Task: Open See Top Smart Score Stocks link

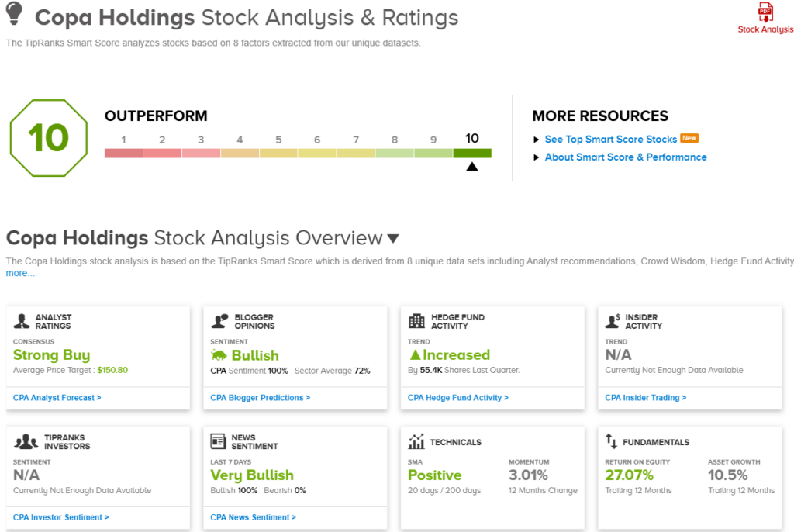Action: click(x=611, y=140)
